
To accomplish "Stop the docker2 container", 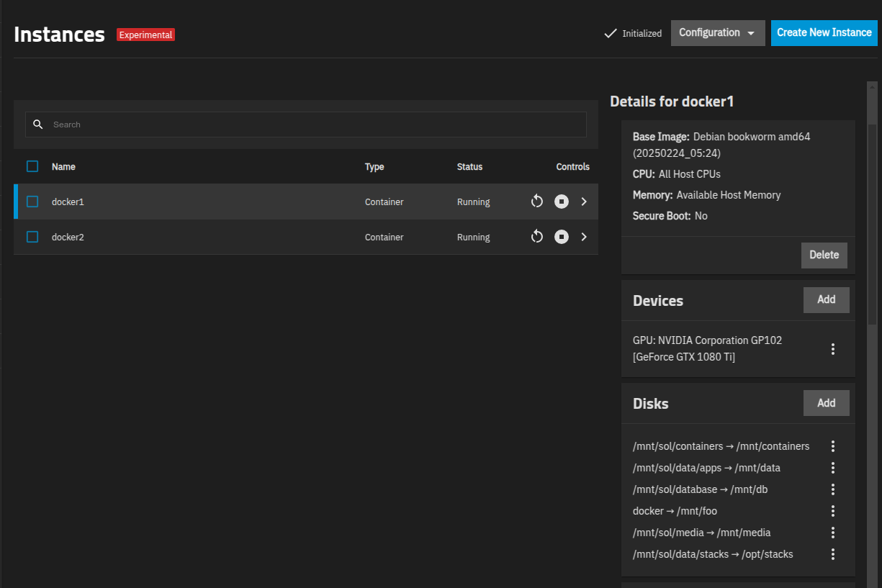I will pos(562,237).
